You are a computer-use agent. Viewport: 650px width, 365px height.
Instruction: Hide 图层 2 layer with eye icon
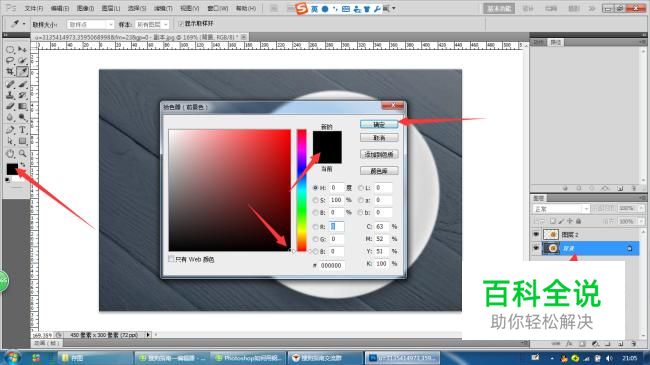pos(536,235)
